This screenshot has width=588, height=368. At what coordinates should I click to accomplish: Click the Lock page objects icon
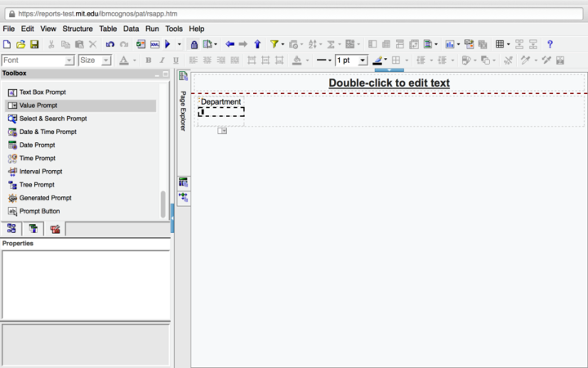coord(194,44)
